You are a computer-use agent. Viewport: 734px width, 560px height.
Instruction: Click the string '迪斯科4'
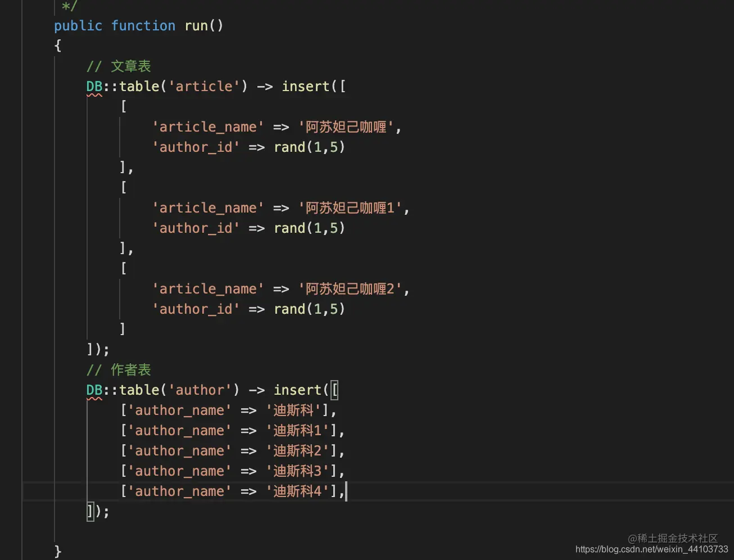[x=297, y=491]
